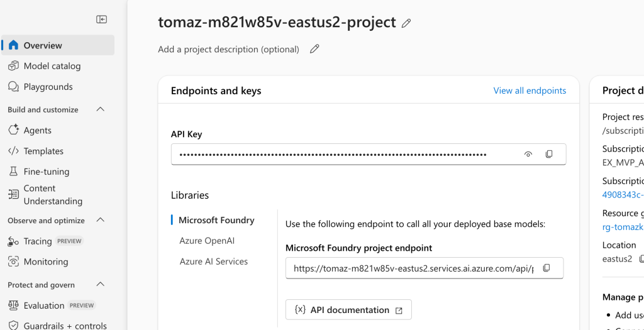The image size is (644, 330).
Task: Select the Azure AI Services library tab
Action: [214, 261]
